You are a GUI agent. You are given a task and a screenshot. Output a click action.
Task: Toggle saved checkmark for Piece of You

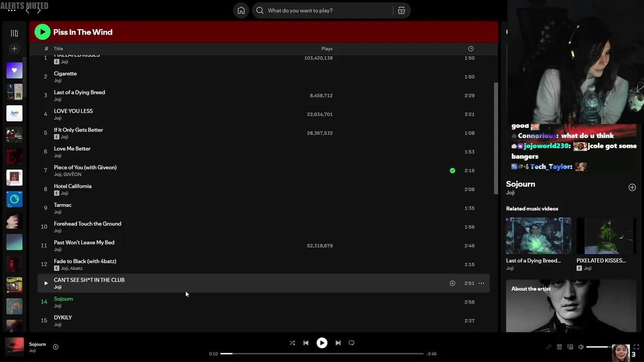452,170
